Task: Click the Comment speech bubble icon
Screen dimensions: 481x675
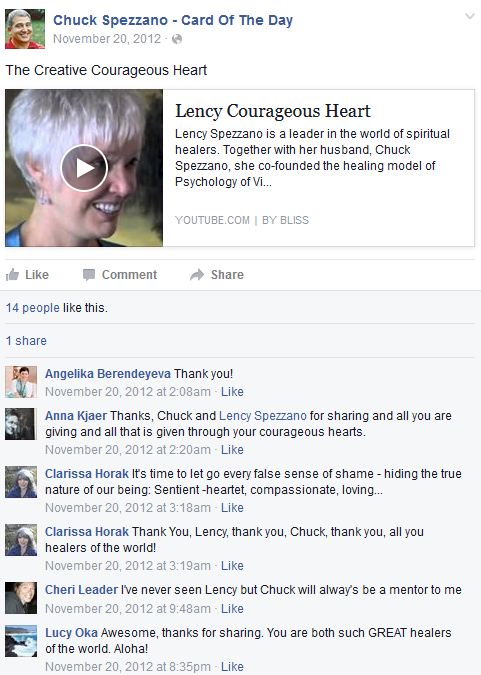Action: click(89, 275)
